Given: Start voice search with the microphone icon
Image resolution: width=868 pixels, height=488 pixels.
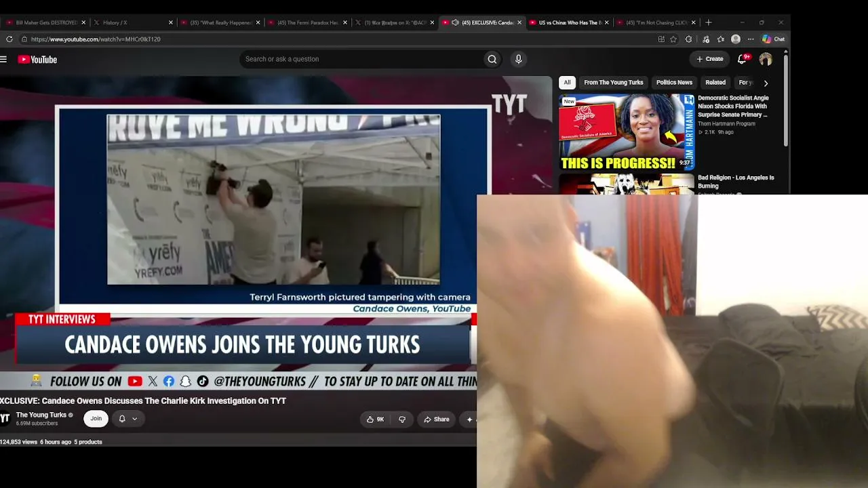Looking at the screenshot, I should 519,59.
